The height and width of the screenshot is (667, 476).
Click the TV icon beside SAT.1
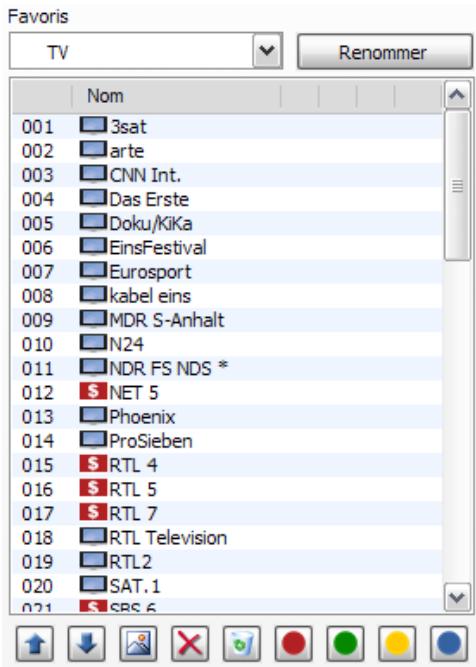[93, 585]
